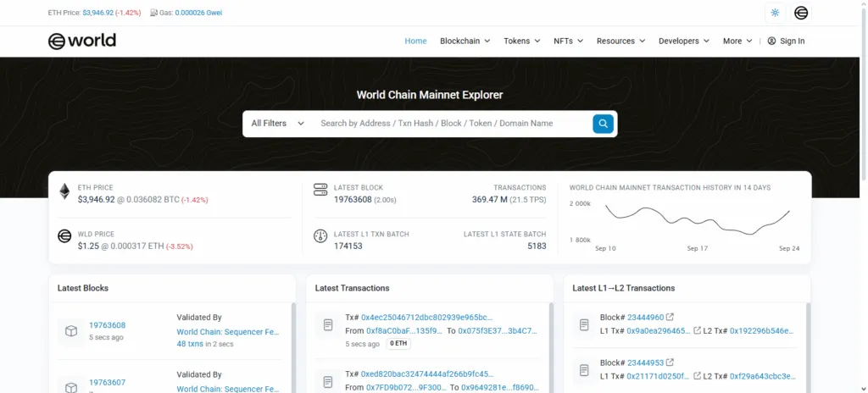Open recipient address 0x9649281e...f8690
This screenshot has height=393, width=868.
pyautogui.click(x=500, y=387)
